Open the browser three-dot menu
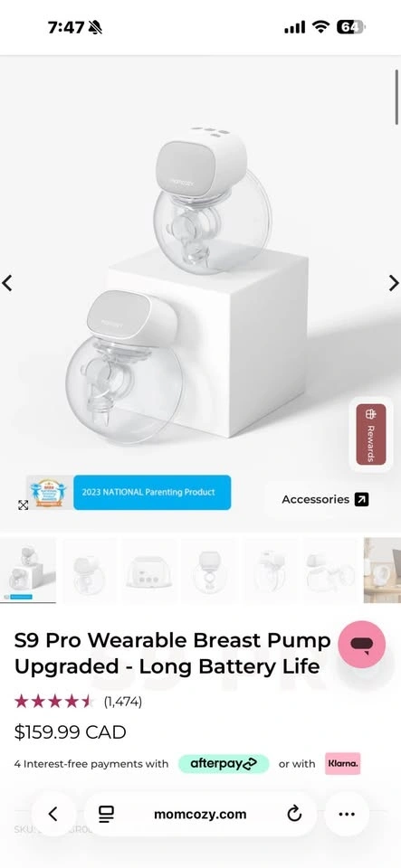This screenshot has width=401, height=868. tap(347, 814)
